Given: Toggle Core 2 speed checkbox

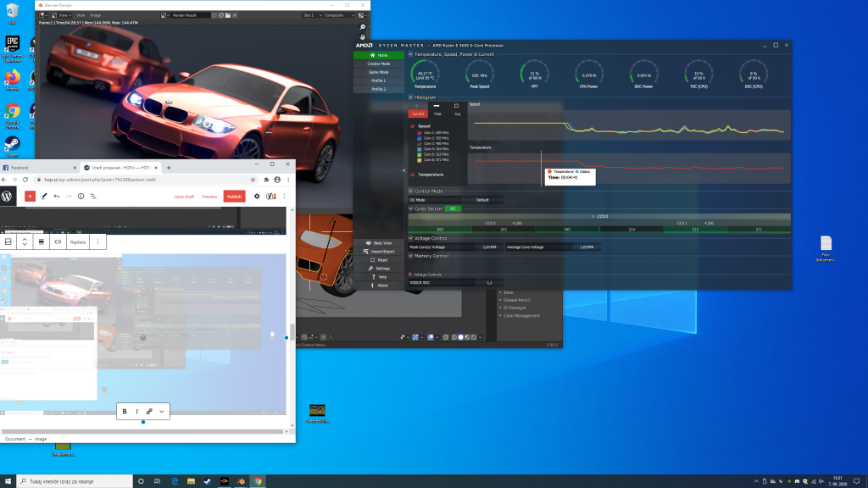Looking at the screenshot, I should click(419, 138).
